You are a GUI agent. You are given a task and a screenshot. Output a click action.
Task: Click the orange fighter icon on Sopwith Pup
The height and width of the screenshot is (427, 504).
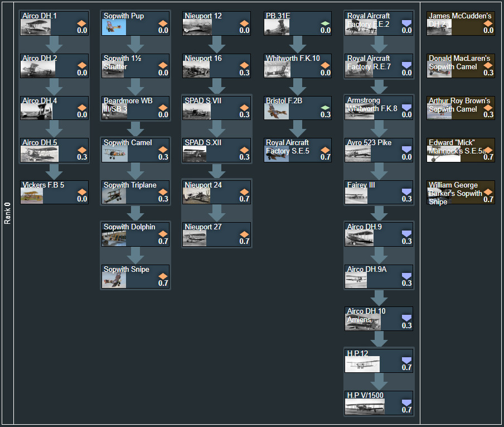pos(163,23)
